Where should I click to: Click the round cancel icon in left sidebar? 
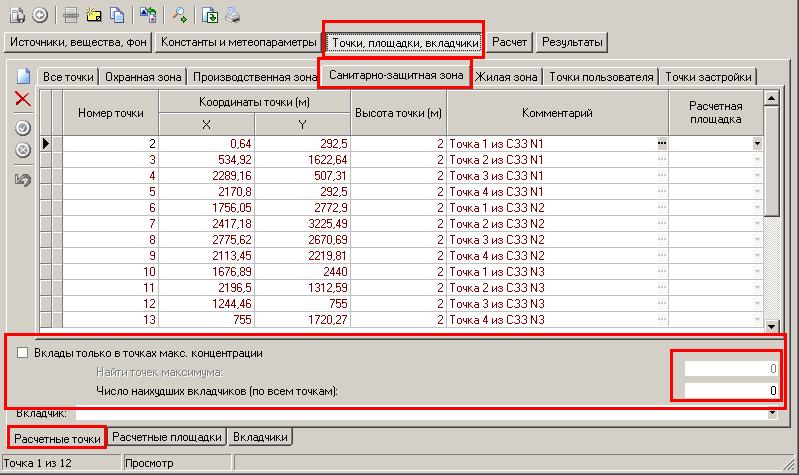point(22,150)
